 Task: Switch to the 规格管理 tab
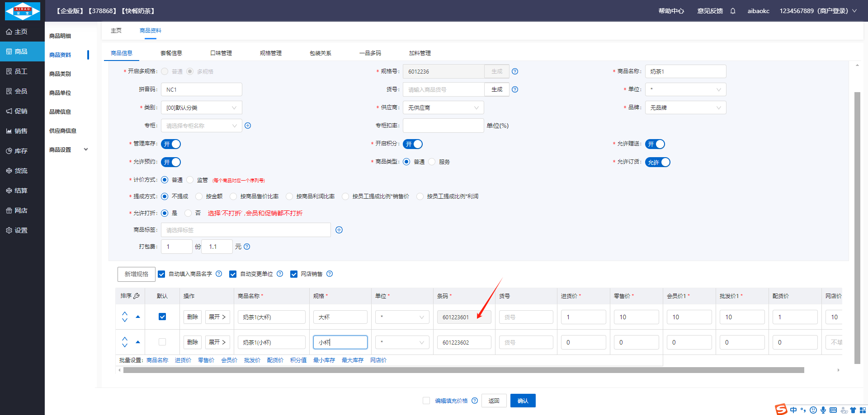[x=270, y=53]
